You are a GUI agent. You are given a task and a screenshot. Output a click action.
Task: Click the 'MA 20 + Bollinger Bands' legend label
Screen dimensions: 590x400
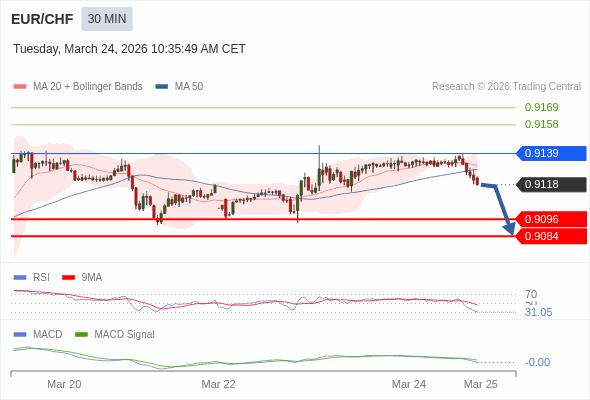pos(88,87)
